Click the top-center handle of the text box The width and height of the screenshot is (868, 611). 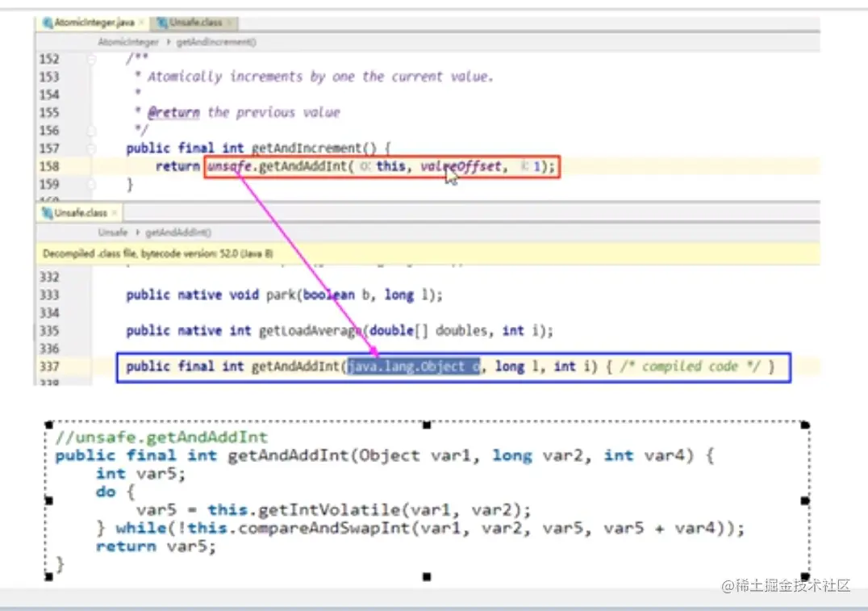tap(426, 425)
